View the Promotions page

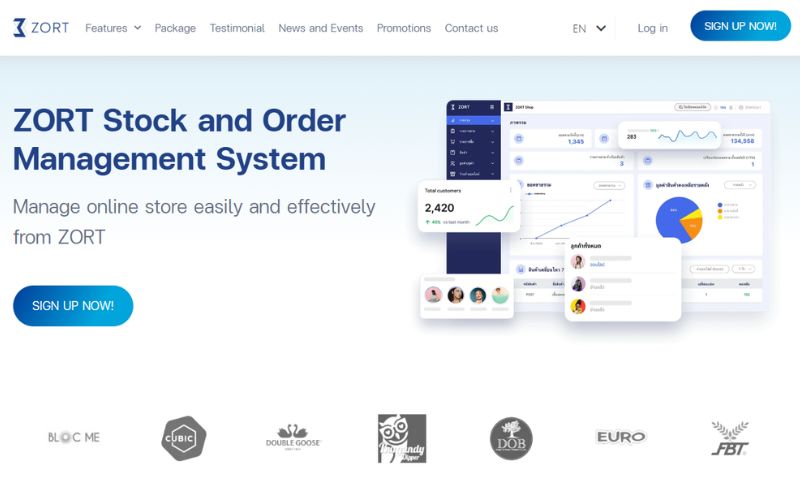(x=404, y=28)
